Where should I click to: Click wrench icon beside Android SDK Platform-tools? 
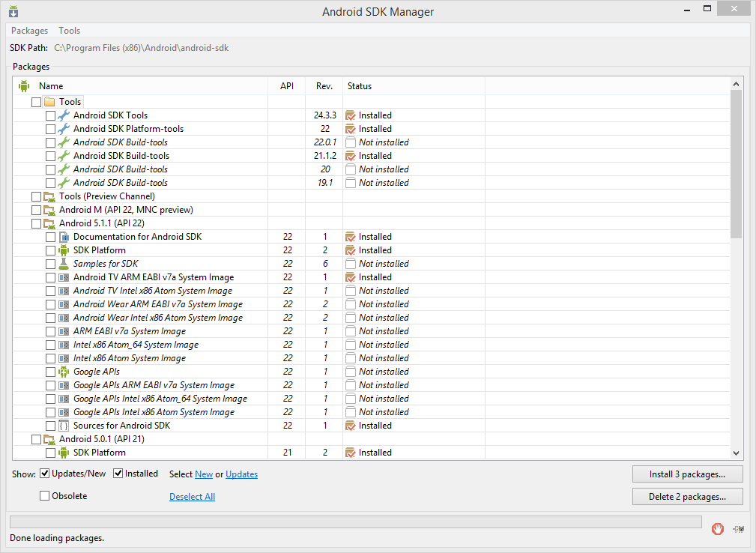[64, 129]
